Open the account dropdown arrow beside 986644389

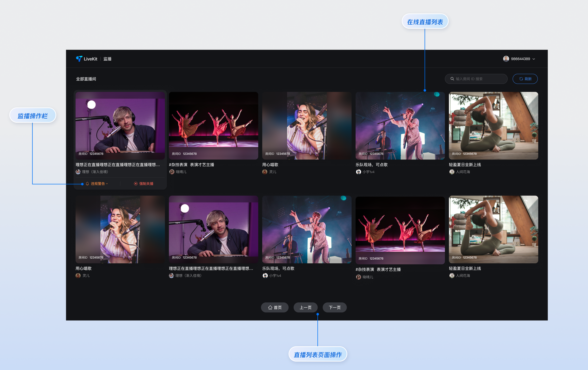(534, 59)
